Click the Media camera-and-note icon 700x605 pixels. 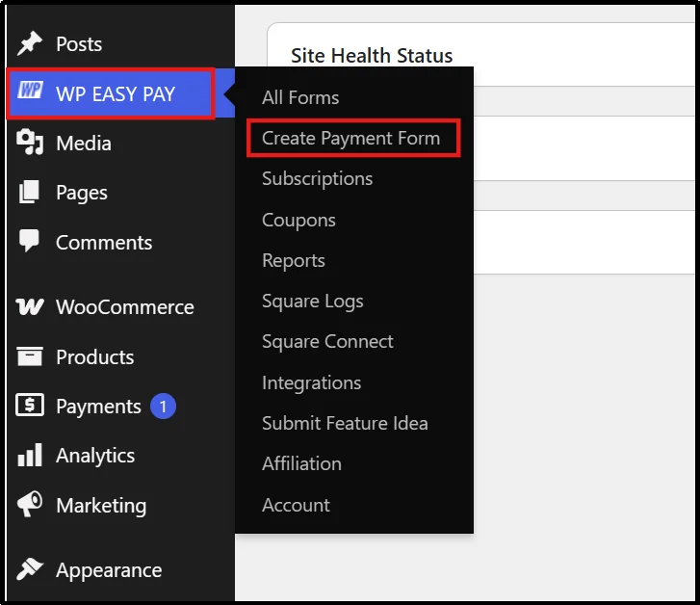pyautogui.click(x=30, y=142)
